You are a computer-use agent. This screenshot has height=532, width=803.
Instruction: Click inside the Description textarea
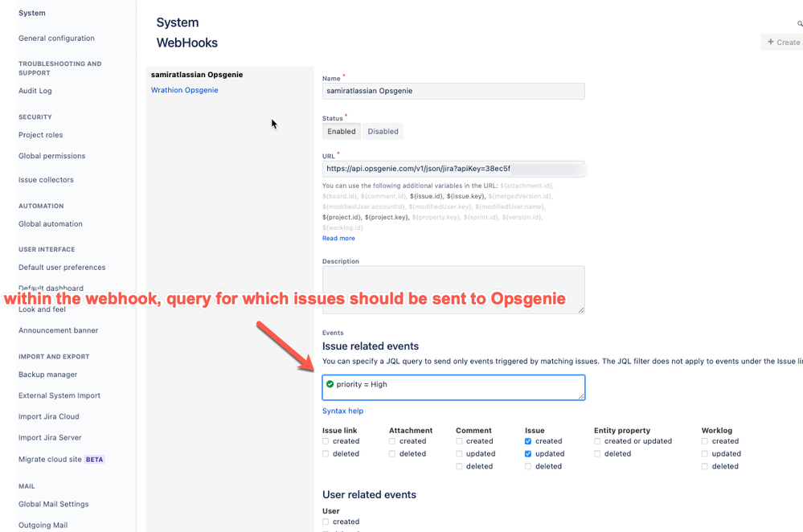coord(453,289)
